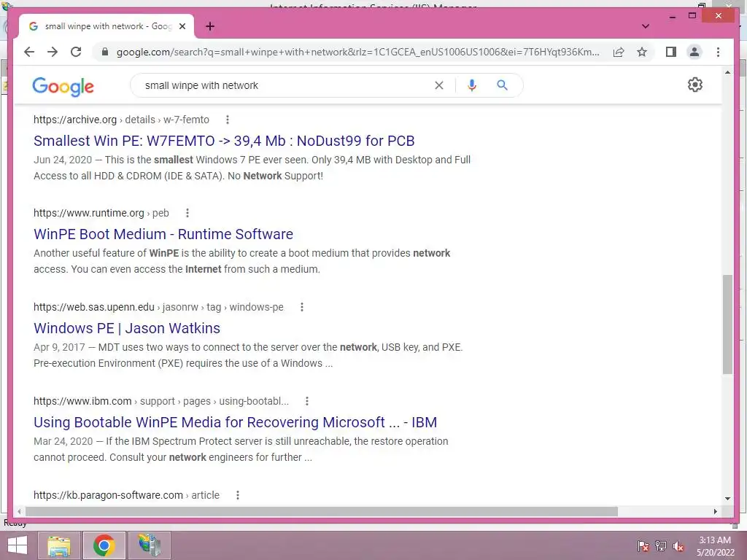Open options for ibm.com result
This screenshot has width=747, height=560.
[307, 401]
